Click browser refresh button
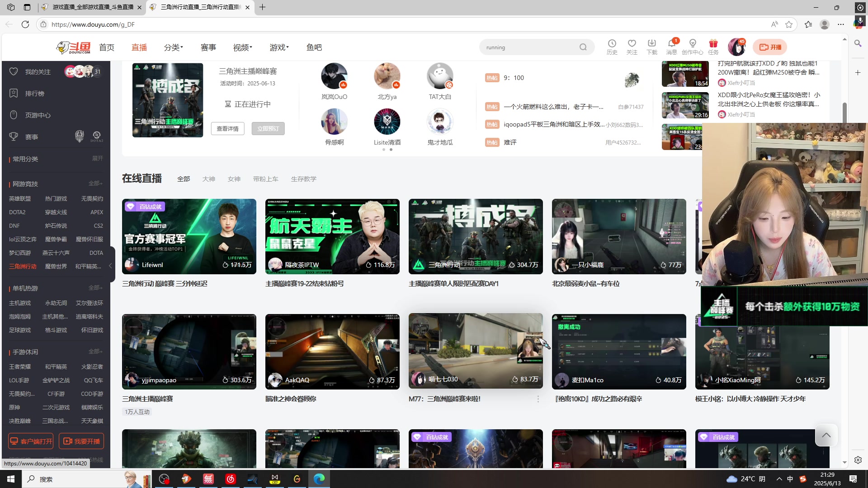Image resolution: width=868 pixels, height=488 pixels. click(25, 24)
